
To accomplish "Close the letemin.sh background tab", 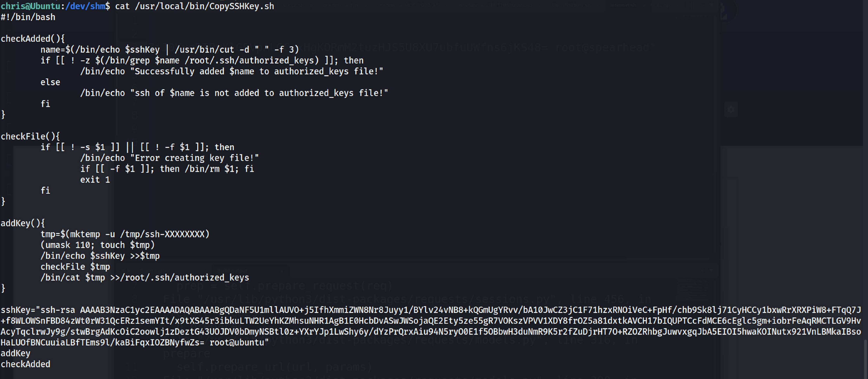I will coord(643,6).
